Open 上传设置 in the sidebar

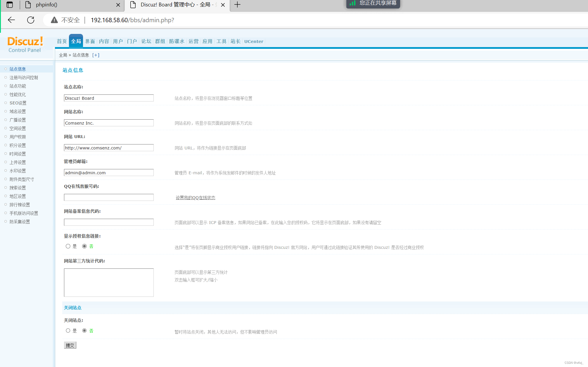18,162
